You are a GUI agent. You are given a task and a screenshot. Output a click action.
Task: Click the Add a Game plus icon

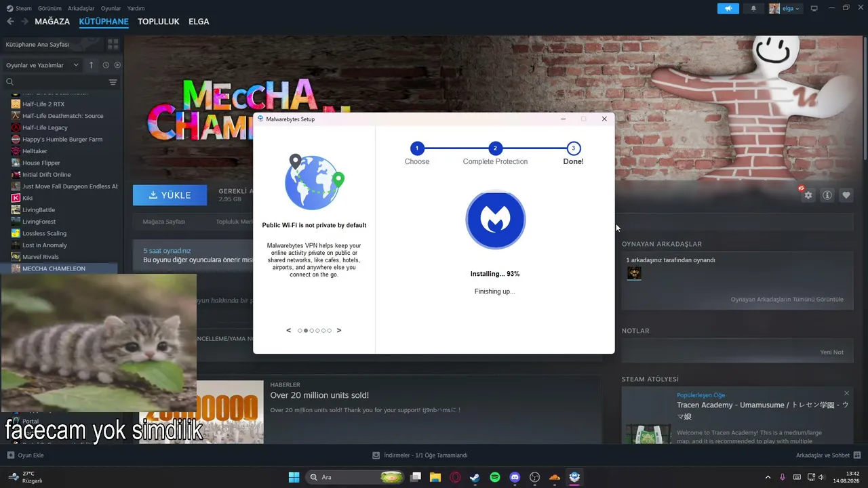(10, 455)
